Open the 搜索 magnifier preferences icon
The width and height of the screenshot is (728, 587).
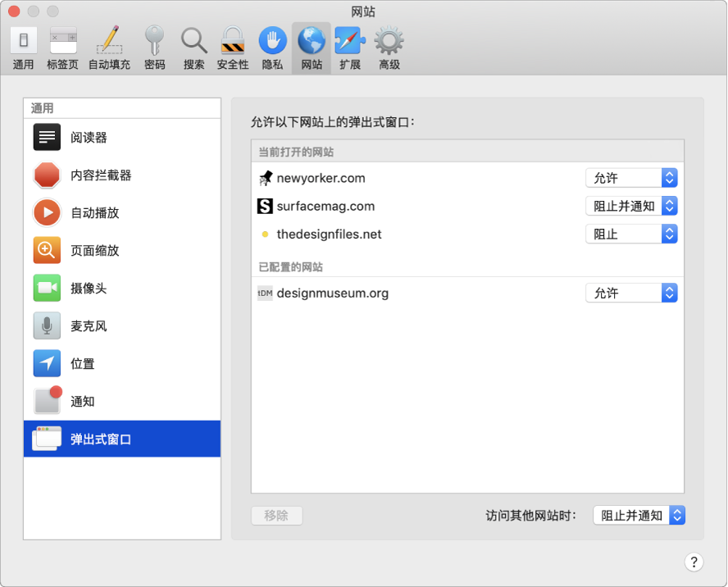tap(194, 40)
